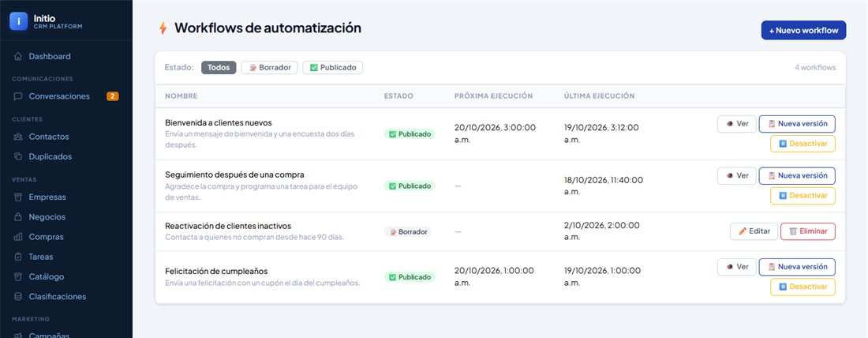Click the NOMBRE column header

pos(181,96)
